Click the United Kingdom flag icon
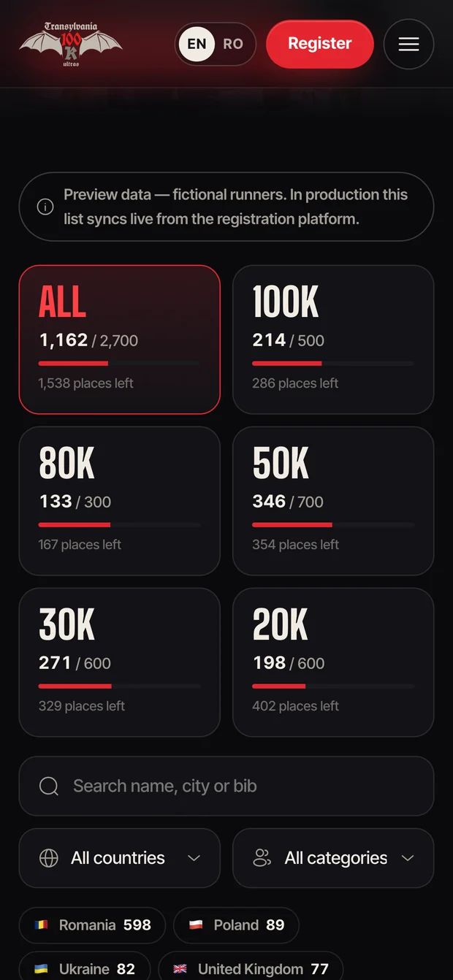453x980 pixels. coord(180,969)
